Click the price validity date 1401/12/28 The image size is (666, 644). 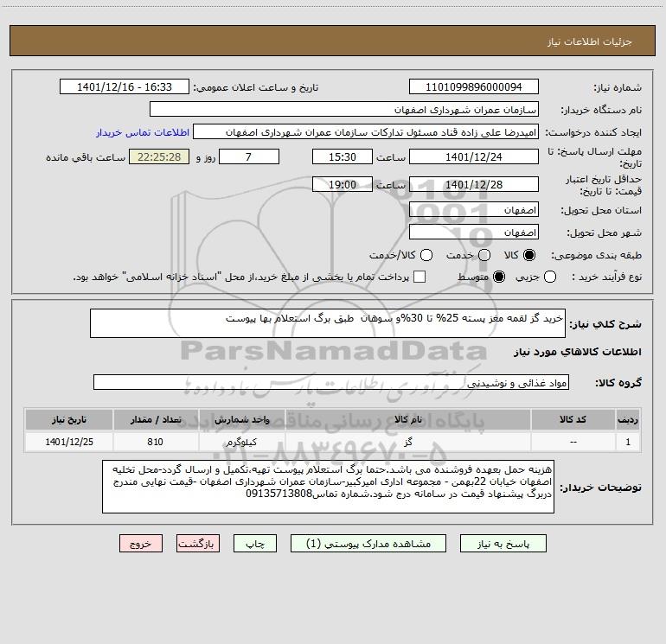click(x=474, y=184)
